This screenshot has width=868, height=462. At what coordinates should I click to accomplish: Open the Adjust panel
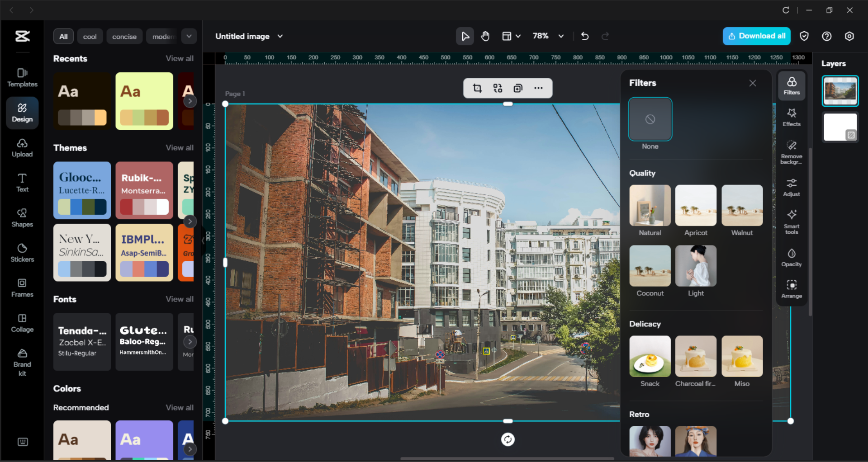(791, 187)
